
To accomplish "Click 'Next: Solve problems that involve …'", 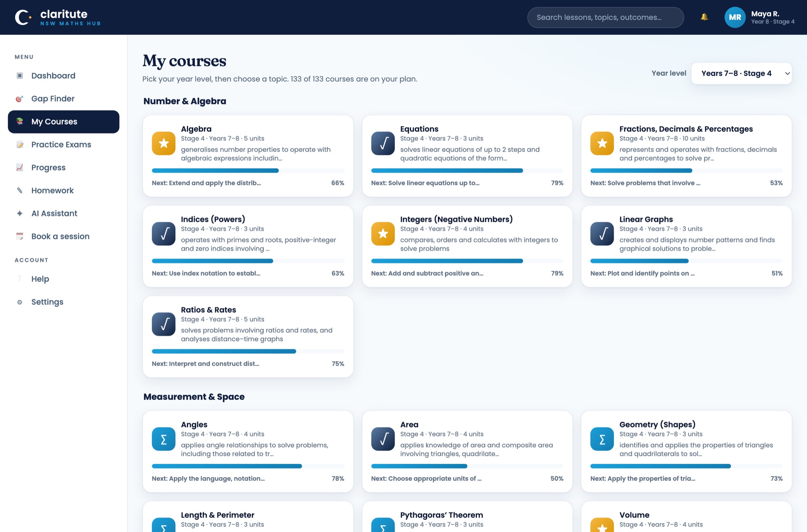I will point(645,183).
